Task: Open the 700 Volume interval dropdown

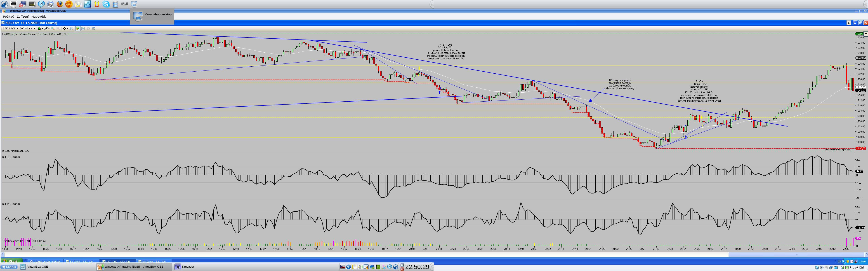Action: pos(34,29)
